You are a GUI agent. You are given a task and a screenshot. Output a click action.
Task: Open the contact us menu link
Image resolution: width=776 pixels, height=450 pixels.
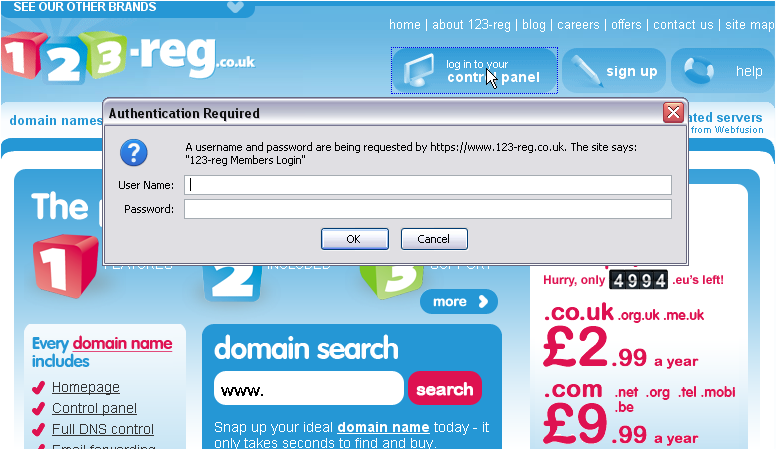click(683, 24)
